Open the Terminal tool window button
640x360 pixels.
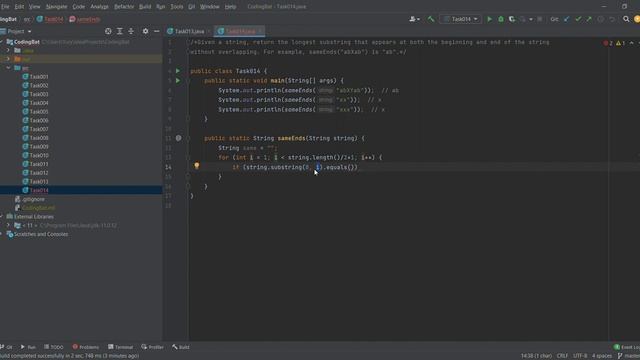121,347
